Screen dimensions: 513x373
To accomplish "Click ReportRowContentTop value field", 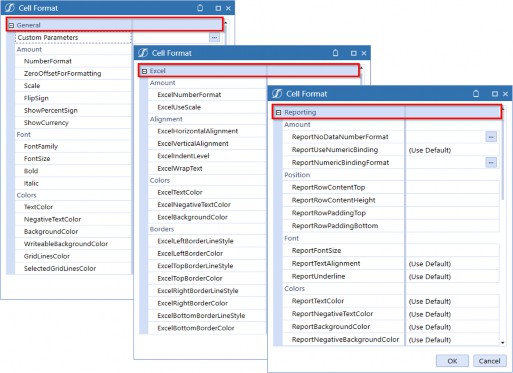I will [452, 187].
